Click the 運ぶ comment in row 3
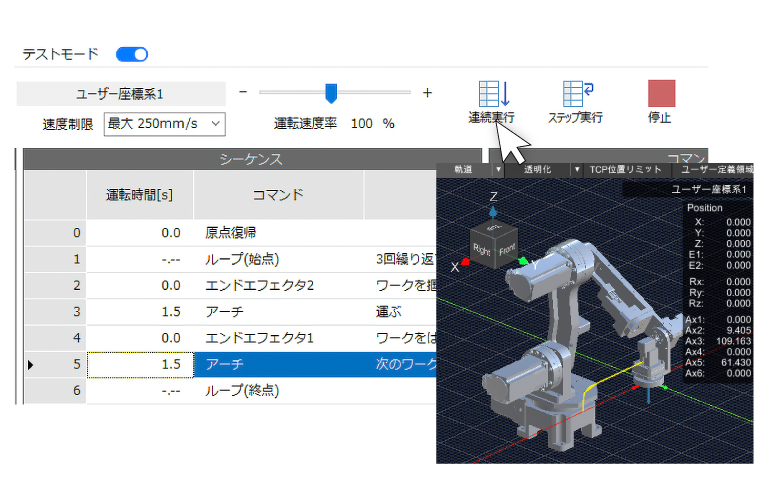The image size is (768, 500). coord(388,312)
